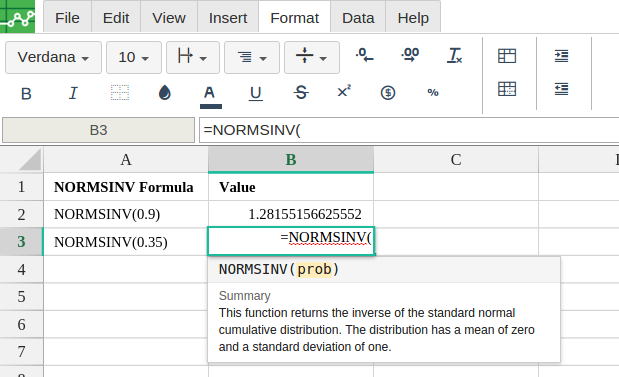Toggle italic formatting
The width and height of the screenshot is (619, 377).
(73, 93)
